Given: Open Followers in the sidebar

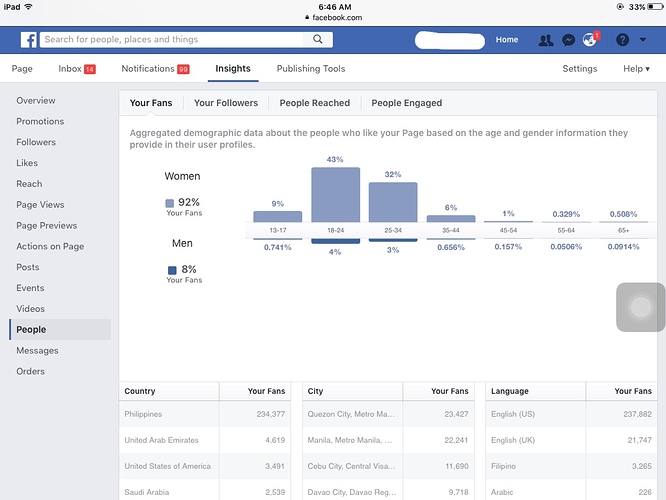Looking at the screenshot, I should coord(36,142).
